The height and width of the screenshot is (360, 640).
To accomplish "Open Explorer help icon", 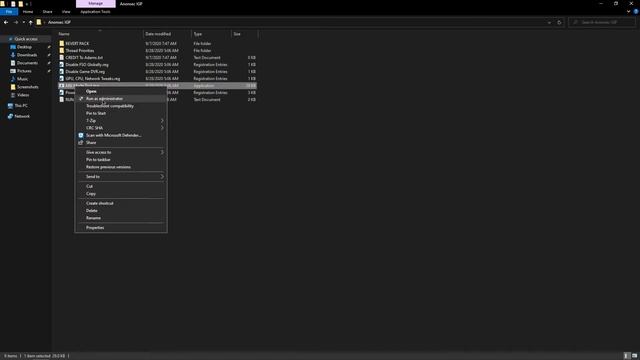I will tap(636, 12).
